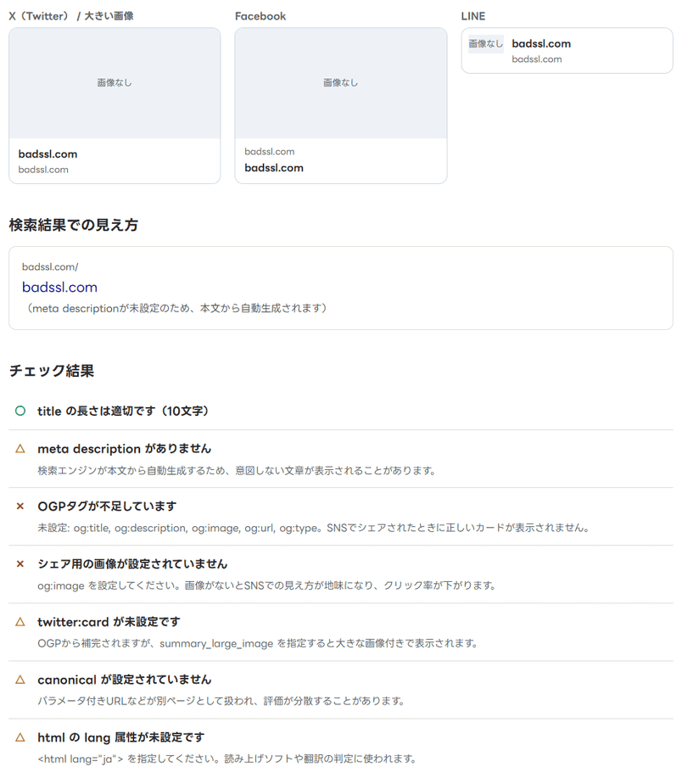Click title の長さは適切です（10文字）text

(x=123, y=411)
